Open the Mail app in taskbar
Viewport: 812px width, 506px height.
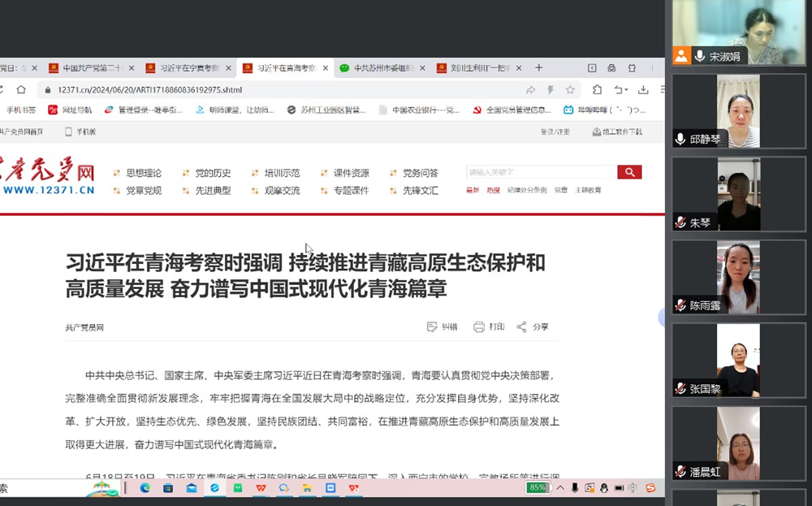(x=192, y=488)
